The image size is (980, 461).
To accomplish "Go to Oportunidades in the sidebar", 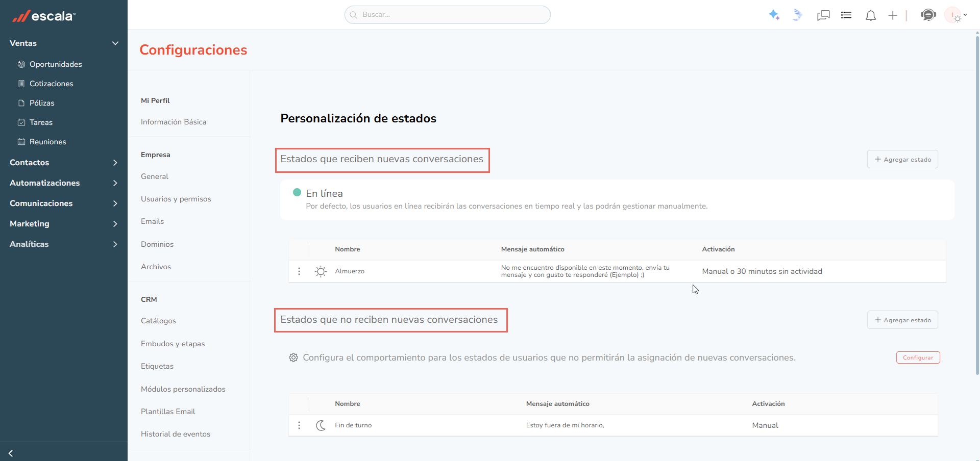I will click(56, 64).
